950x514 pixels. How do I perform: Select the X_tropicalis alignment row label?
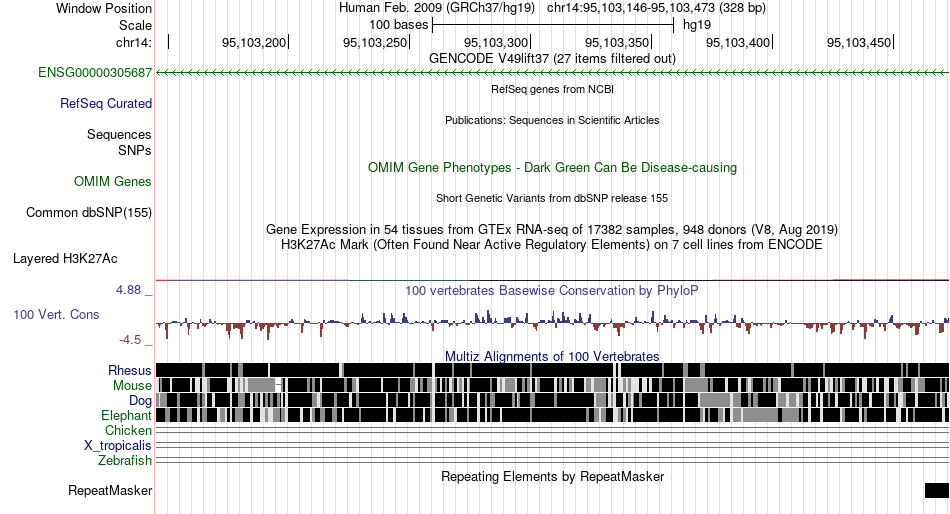118,446
